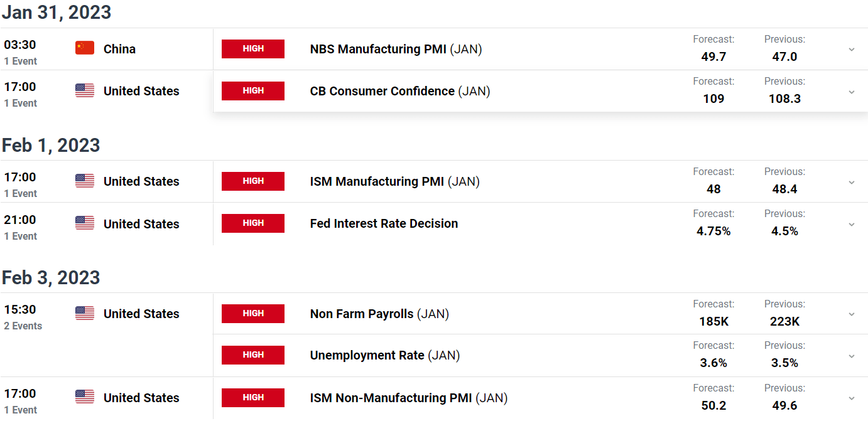Expand the CB Consumer Confidence details chevron

[852, 92]
